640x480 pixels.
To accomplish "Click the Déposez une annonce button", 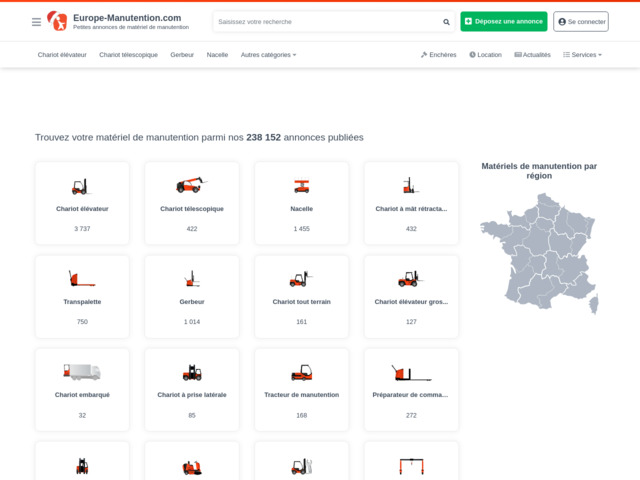I will (x=504, y=21).
